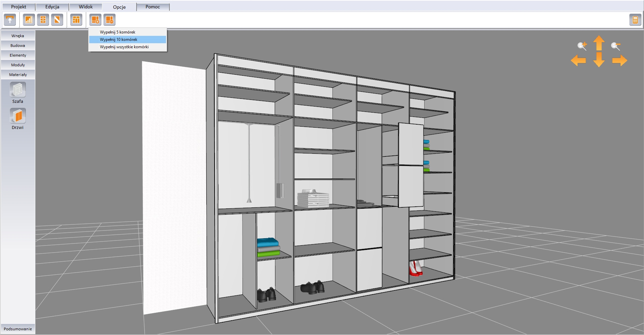Zoom in with the magnifier plus icon
Viewport: 644px width, 335px height.
pos(582,46)
